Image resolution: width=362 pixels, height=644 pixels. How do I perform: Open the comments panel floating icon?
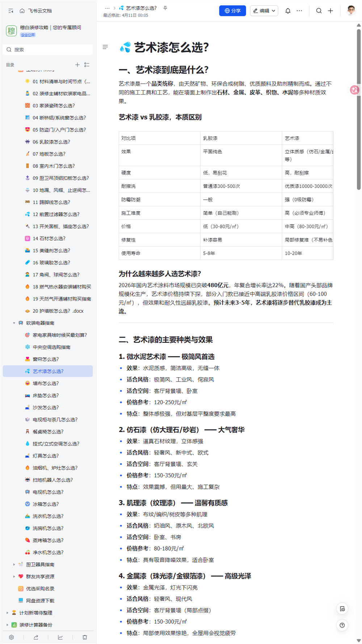[342, 608]
